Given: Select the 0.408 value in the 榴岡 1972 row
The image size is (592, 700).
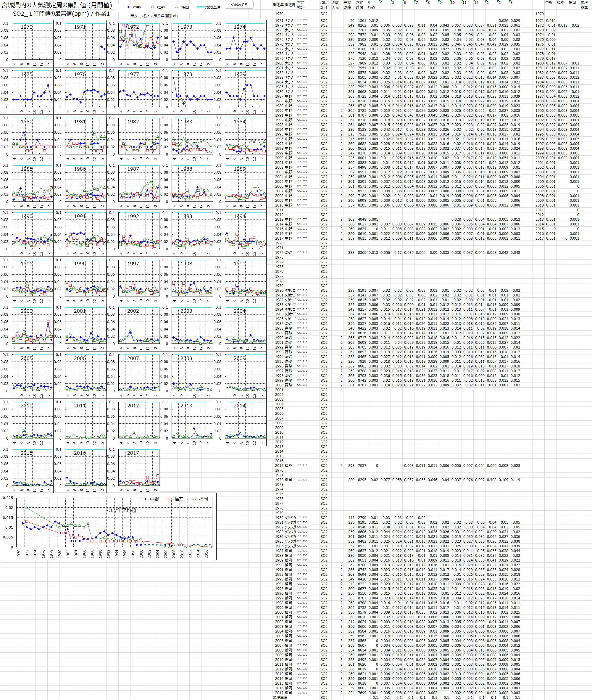Looking at the screenshot, I should click(x=492, y=480).
